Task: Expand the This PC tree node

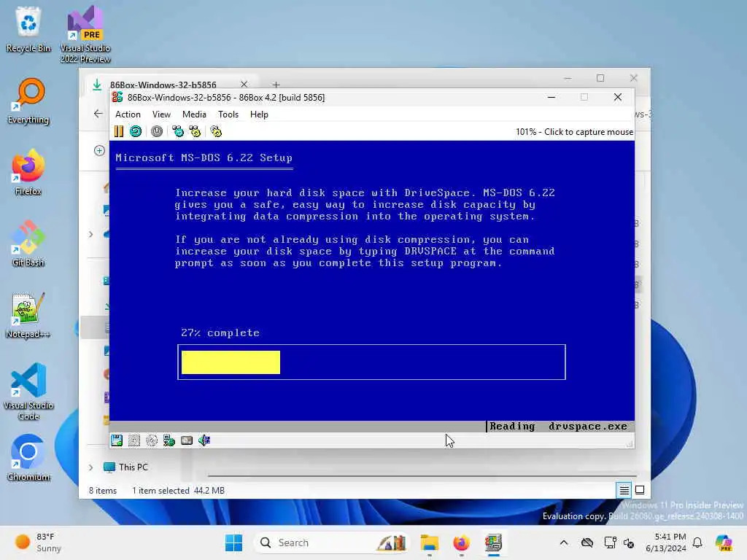Action: pos(91,467)
